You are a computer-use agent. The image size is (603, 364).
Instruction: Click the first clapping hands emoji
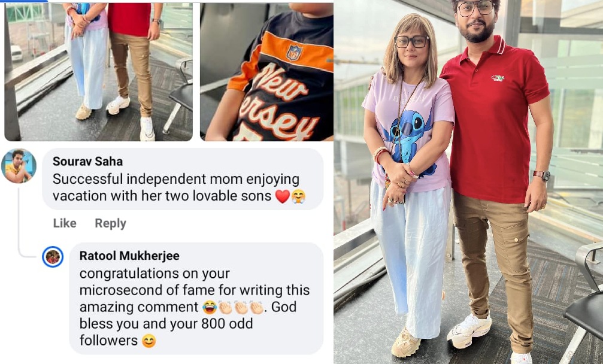click(225, 308)
